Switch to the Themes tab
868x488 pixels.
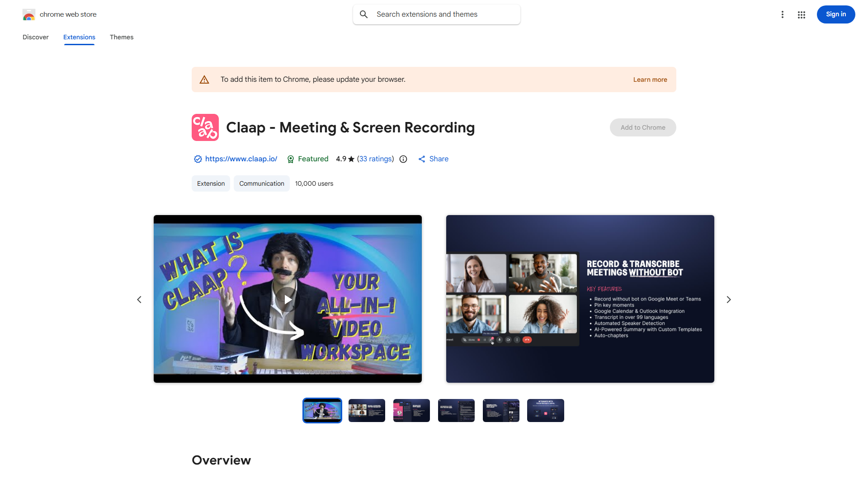pyautogui.click(x=122, y=37)
